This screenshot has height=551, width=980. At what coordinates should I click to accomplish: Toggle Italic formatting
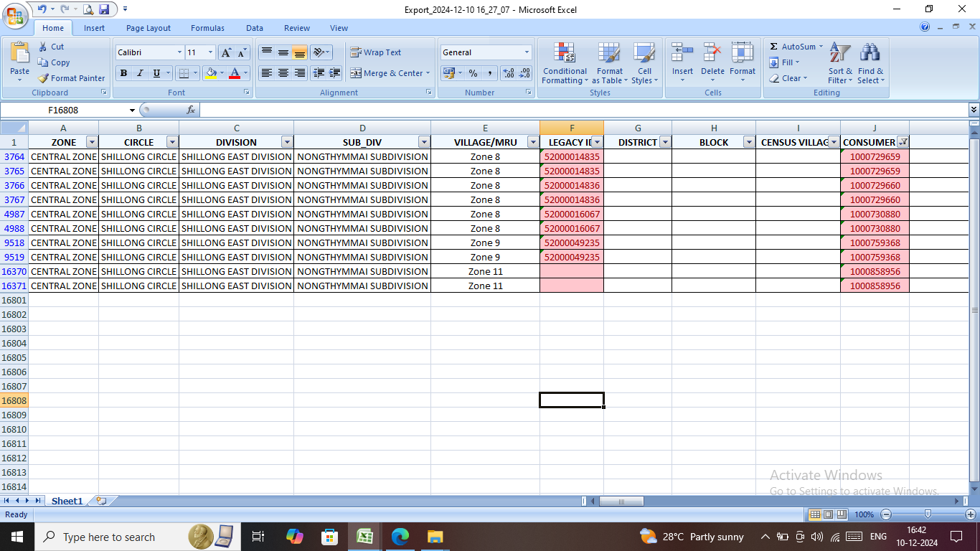140,73
